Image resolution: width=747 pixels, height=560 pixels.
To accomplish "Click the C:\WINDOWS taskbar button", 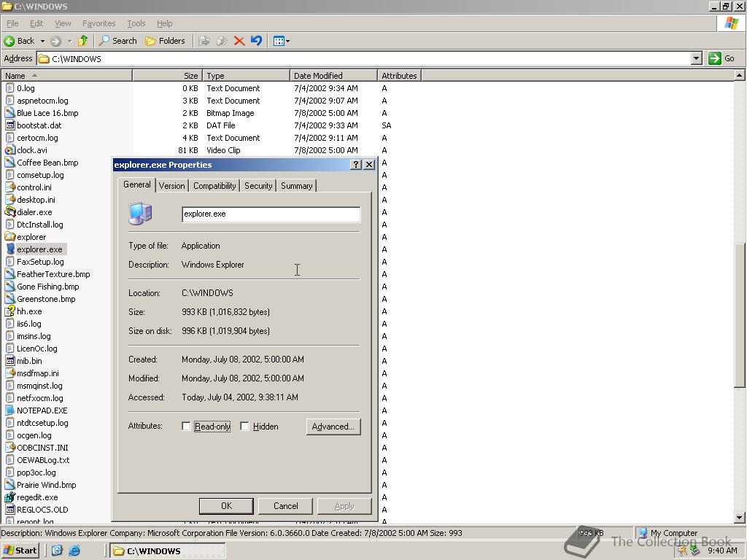I will point(167,551).
